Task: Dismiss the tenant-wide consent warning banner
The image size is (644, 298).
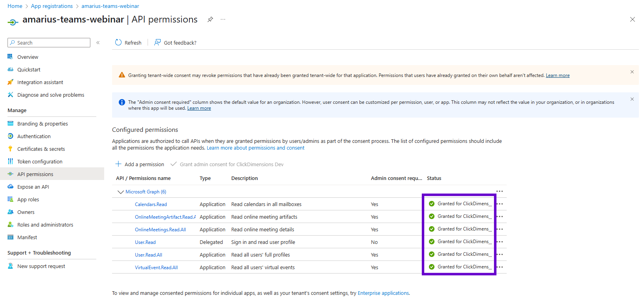Action: (632, 72)
